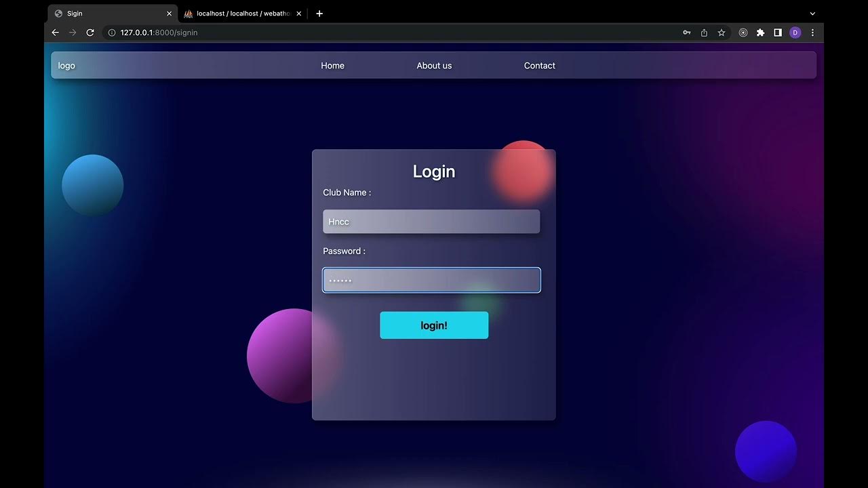868x488 pixels.
Task: Open About us in the navbar
Action: tap(434, 66)
